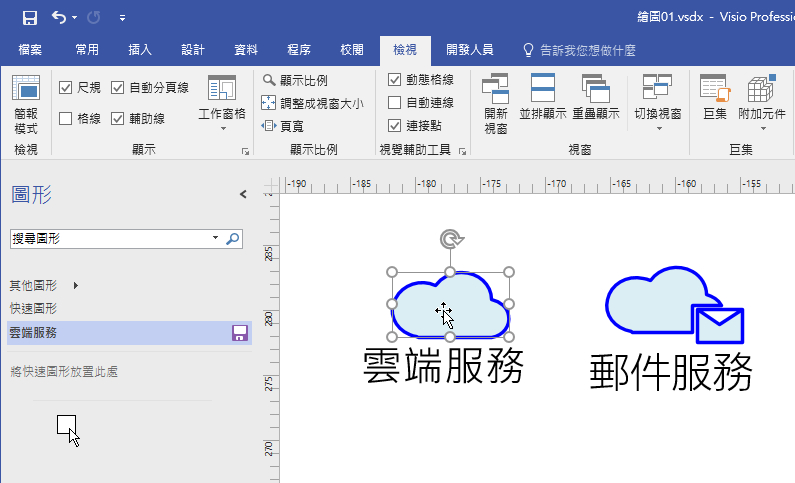Select the 雲端服務 stencil
This screenshot has height=483, width=795.
point(129,333)
